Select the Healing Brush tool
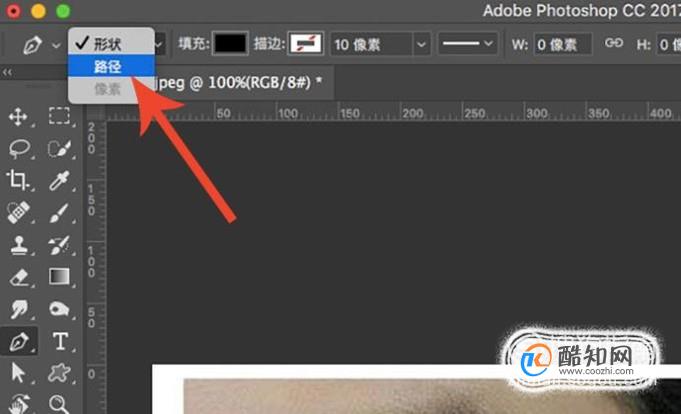 click(18, 212)
